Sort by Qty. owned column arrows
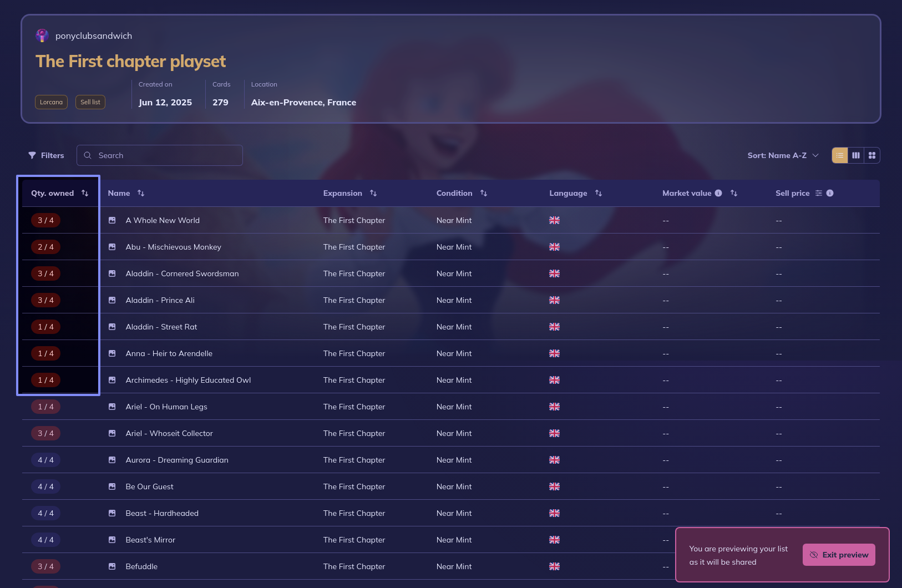This screenshot has height=588, width=902. click(x=85, y=193)
